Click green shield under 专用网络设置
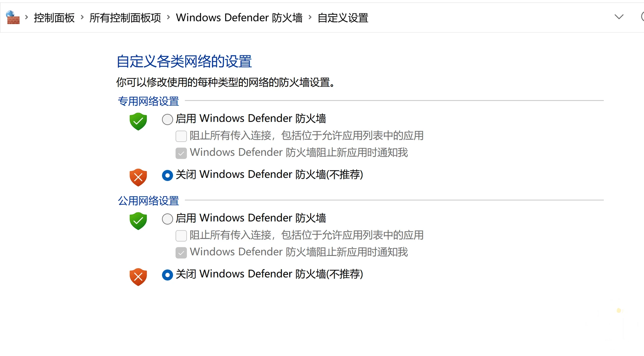The height and width of the screenshot is (356, 644). coord(138,121)
